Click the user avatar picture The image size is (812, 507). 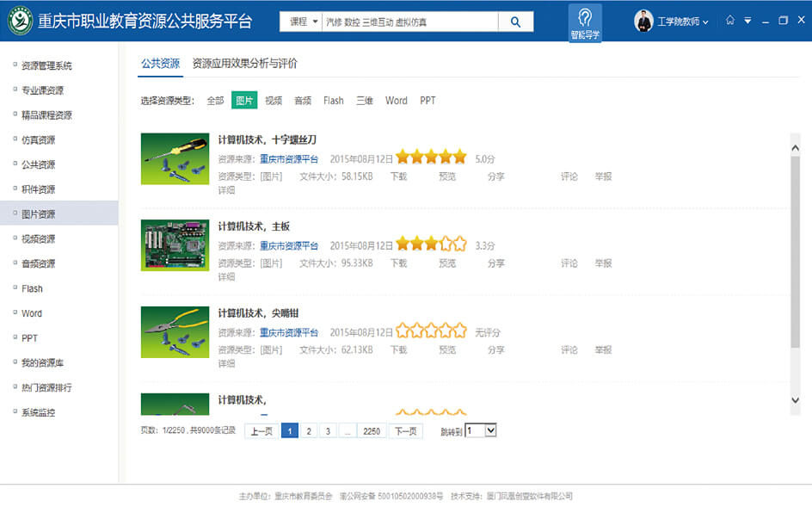point(643,22)
